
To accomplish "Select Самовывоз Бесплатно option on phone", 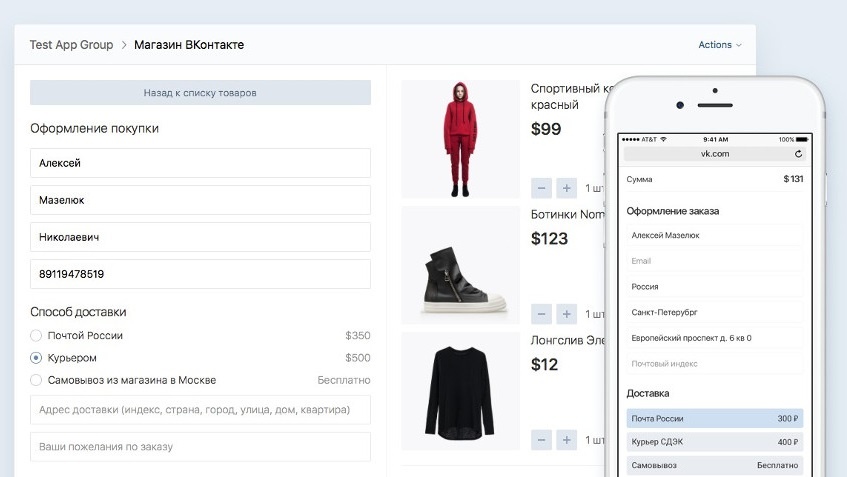I will click(715, 465).
